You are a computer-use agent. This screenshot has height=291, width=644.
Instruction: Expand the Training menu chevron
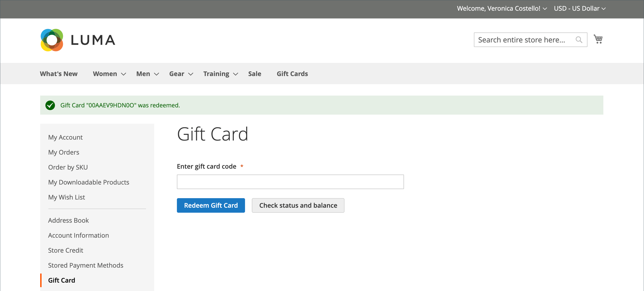pyautogui.click(x=235, y=74)
